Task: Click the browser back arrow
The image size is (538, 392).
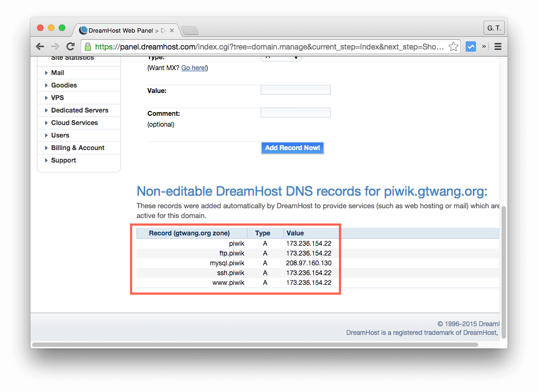Action: pos(40,47)
